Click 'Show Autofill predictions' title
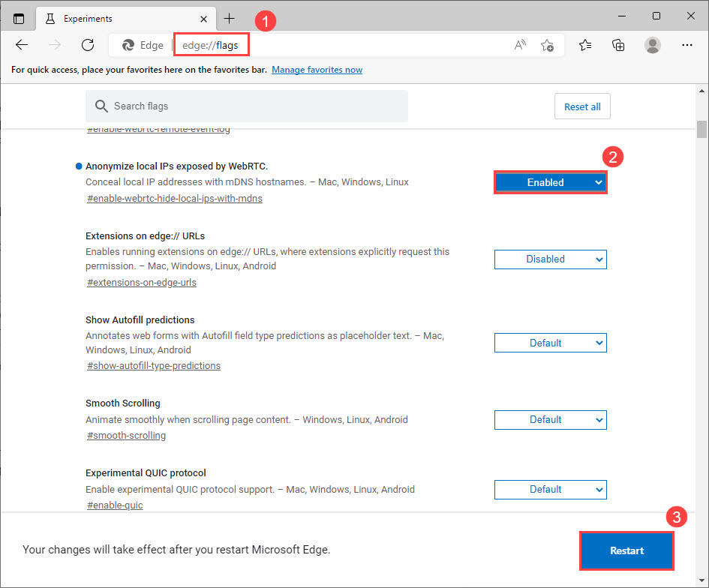Image resolution: width=709 pixels, height=588 pixels. pos(140,320)
